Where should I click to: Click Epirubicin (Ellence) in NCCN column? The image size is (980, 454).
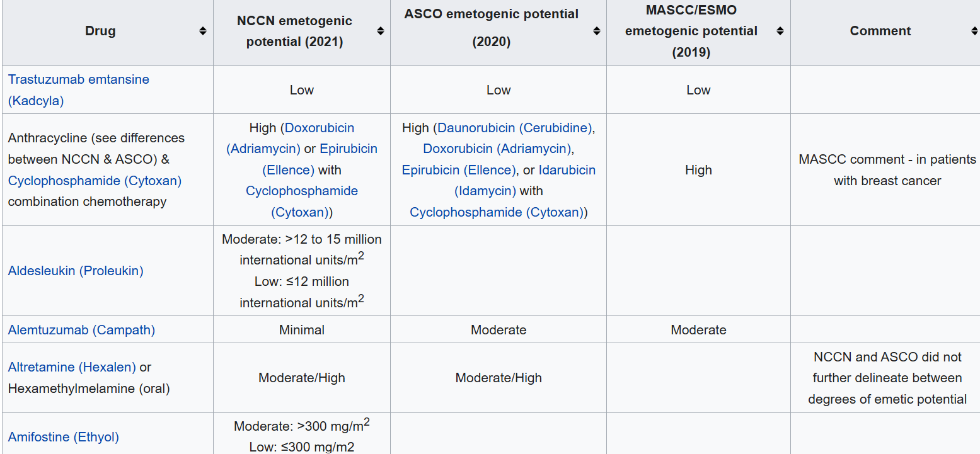coord(349,149)
